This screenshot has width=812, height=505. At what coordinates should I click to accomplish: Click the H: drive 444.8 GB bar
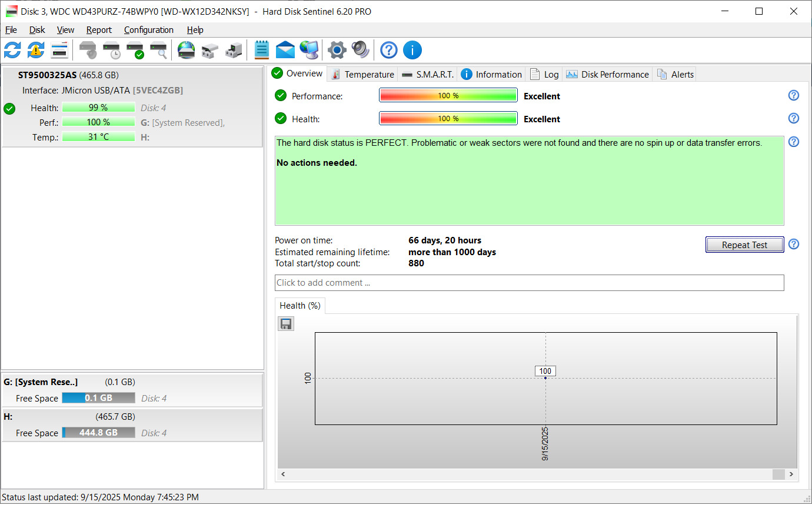[x=98, y=433]
